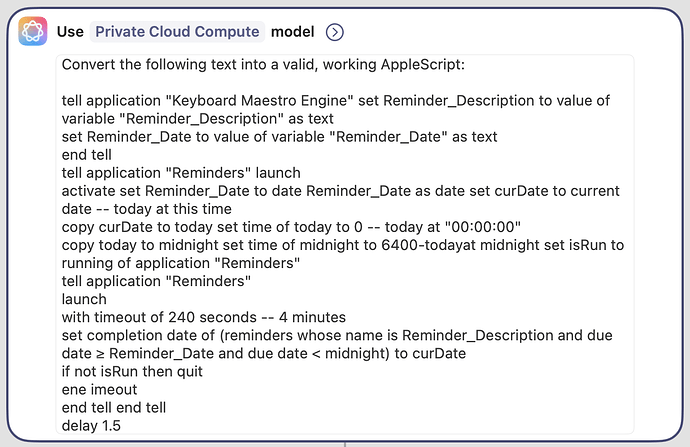This screenshot has height=447, width=690.
Task: Expand the action options chevron
Action: coord(335,32)
